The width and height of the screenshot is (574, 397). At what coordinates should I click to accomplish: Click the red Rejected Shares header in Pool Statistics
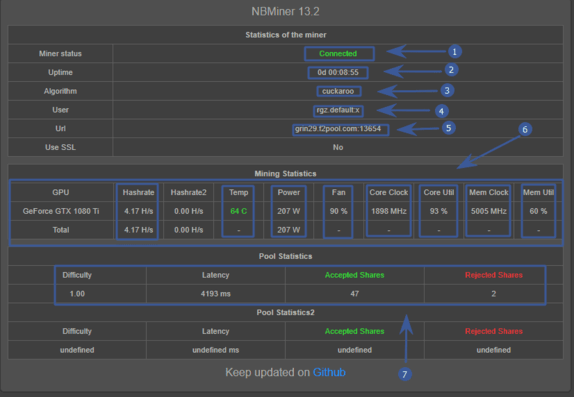[493, 275]
